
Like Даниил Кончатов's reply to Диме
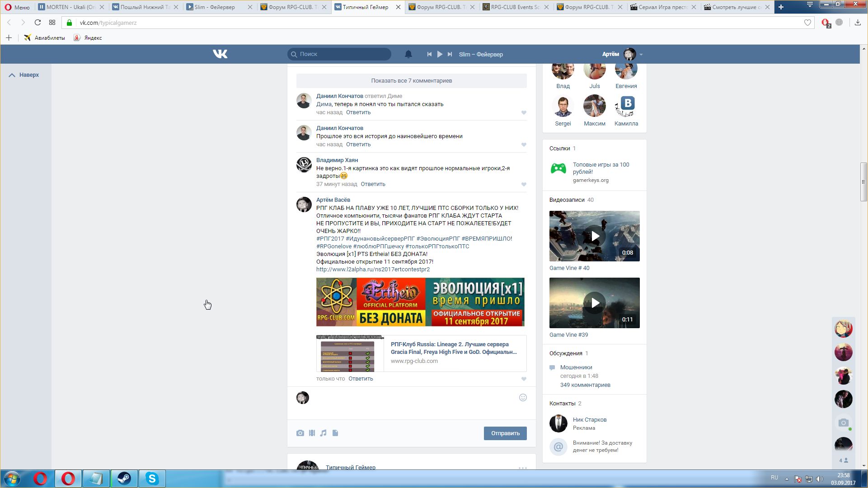(524, 112)
